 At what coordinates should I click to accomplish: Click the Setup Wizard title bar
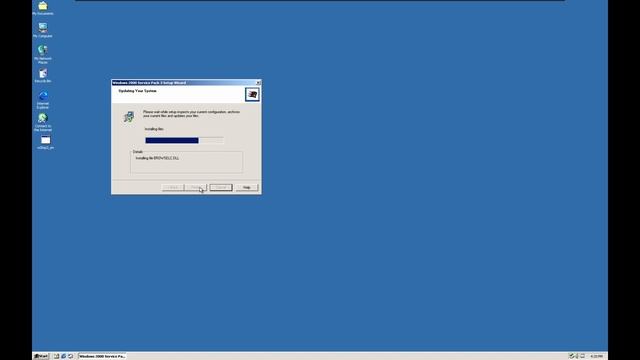click(186, 83)
